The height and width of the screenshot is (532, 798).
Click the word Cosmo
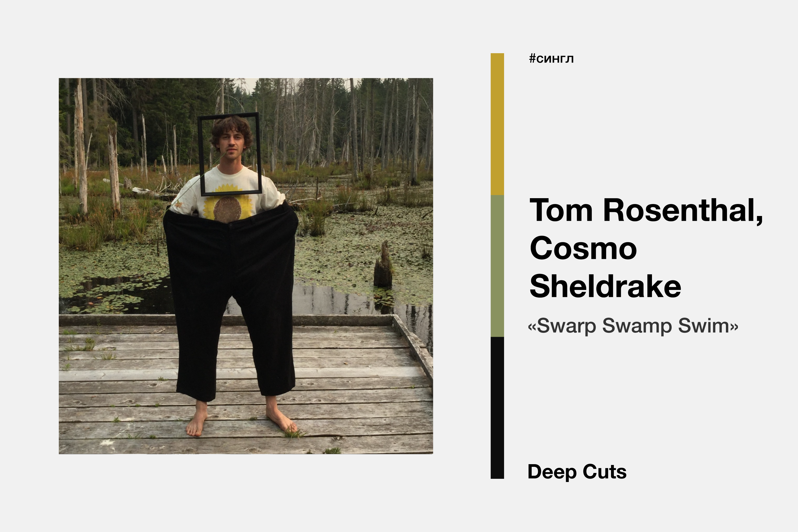583,248
